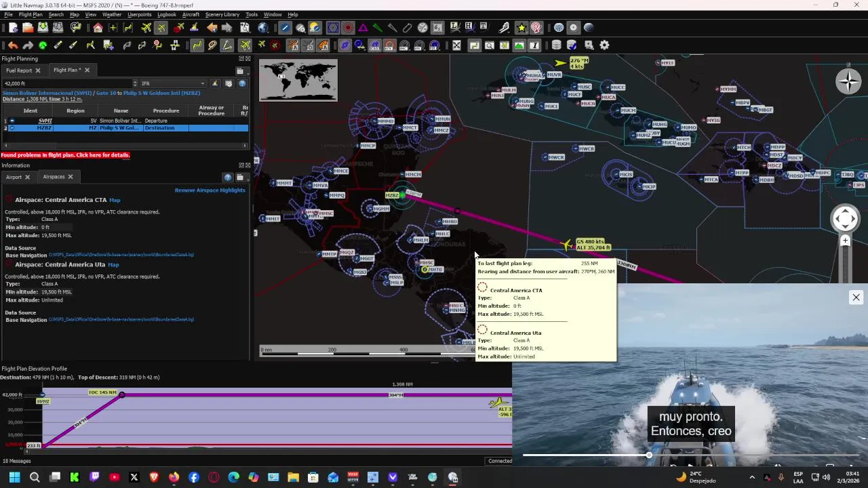The image size is (868, 488).
Task: Click the blue help icon in Information panel
Action: (228, 177)
